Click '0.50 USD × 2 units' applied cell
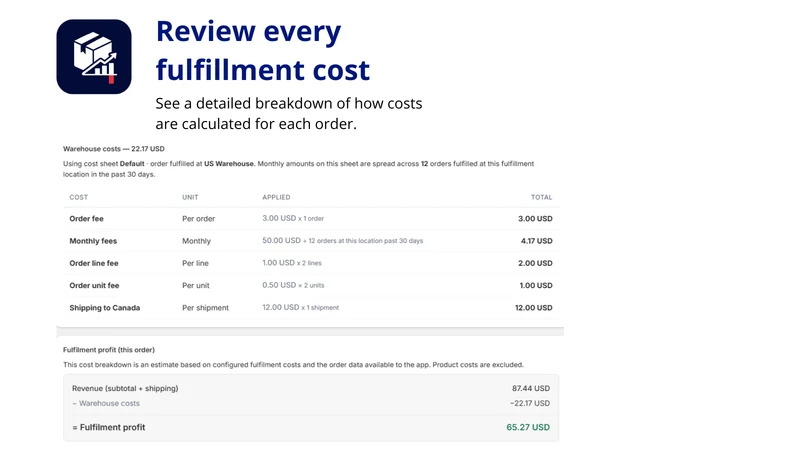The height and width of the screenshot is (450, 800). tap(293, 285)
